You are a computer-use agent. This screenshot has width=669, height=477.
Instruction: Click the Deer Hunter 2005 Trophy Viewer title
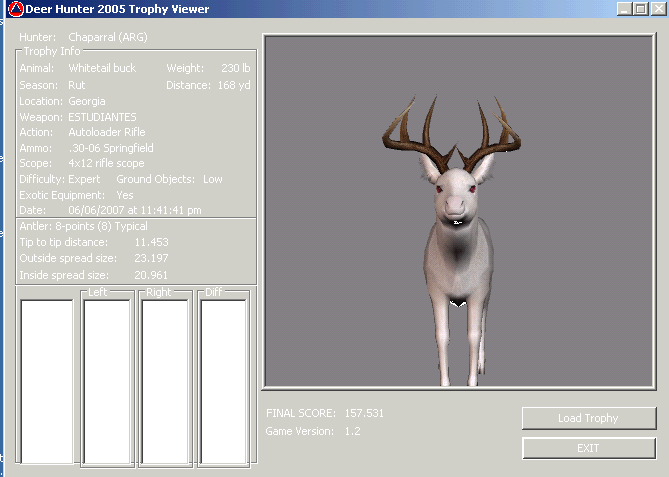coord(117,9)
